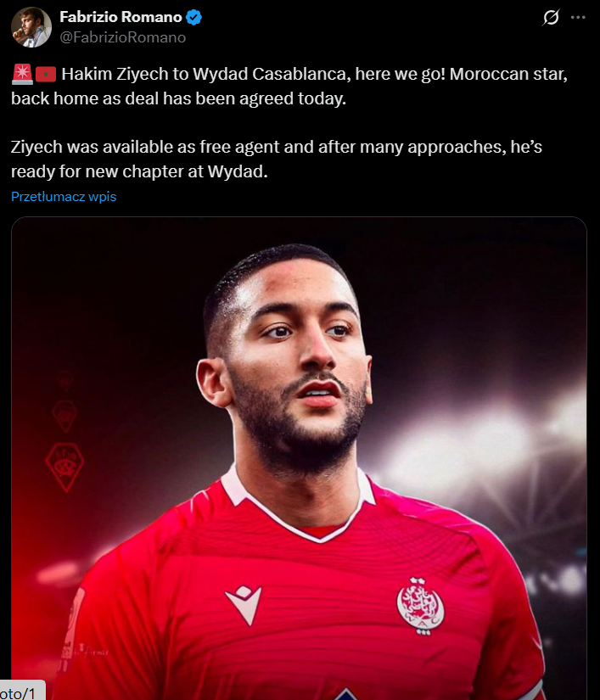Open the @FabrizioRomano handle link
Viewport: 600px width, 700px height.
123,37
